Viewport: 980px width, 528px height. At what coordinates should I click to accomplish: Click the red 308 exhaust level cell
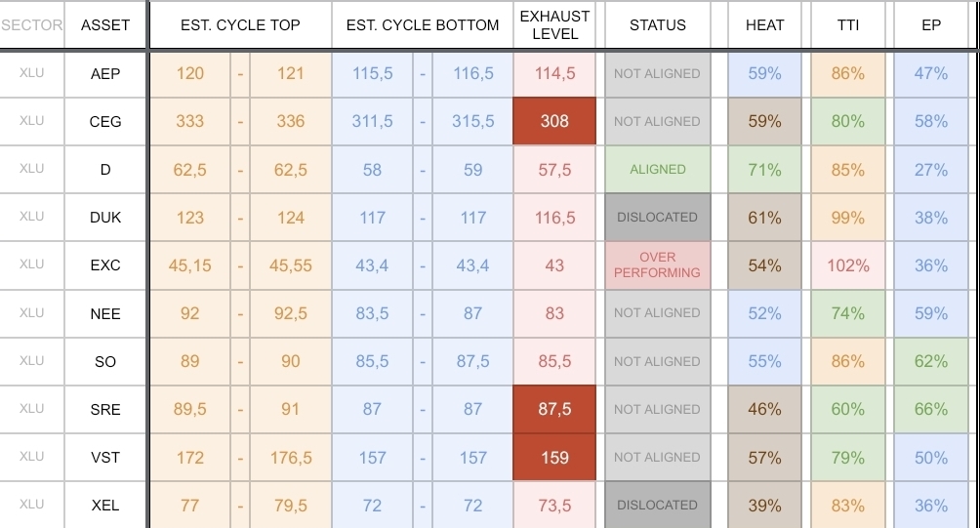[554, 122]
